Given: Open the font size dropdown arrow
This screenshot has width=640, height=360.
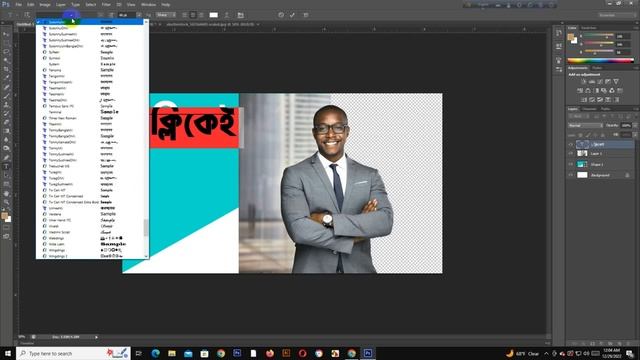Looking at the screenshot, I should (139, 15).
